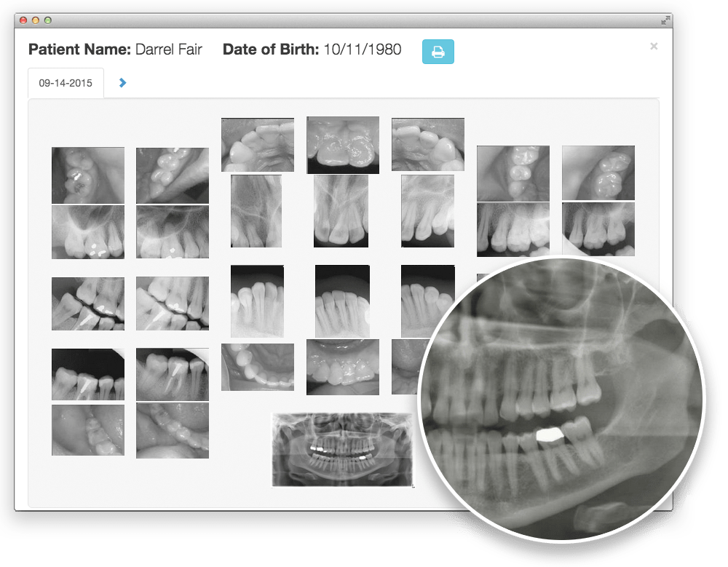Viewport: 728px width, 567px height.
Task: Open second-column upper molar photo with tongue
Action: (x=173, y=175)
